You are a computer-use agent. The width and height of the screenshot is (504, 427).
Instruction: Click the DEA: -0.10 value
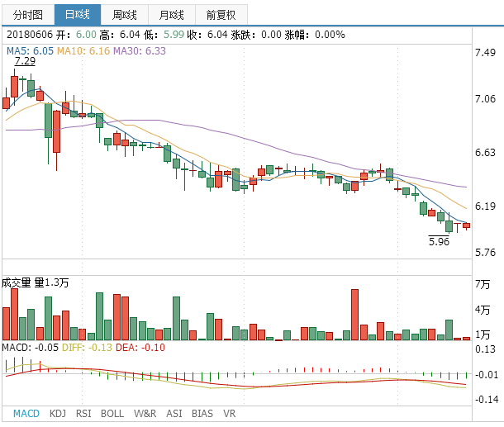[140, 348]
